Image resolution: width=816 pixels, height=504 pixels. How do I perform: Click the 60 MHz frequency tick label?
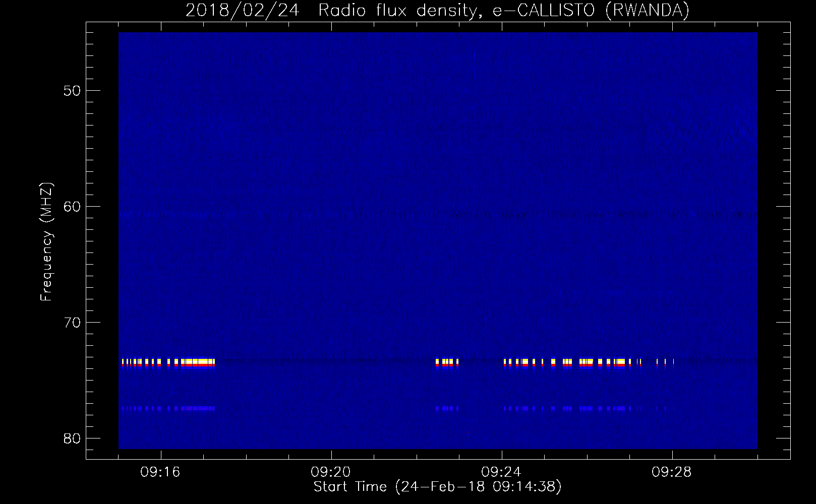pos(72,207)
